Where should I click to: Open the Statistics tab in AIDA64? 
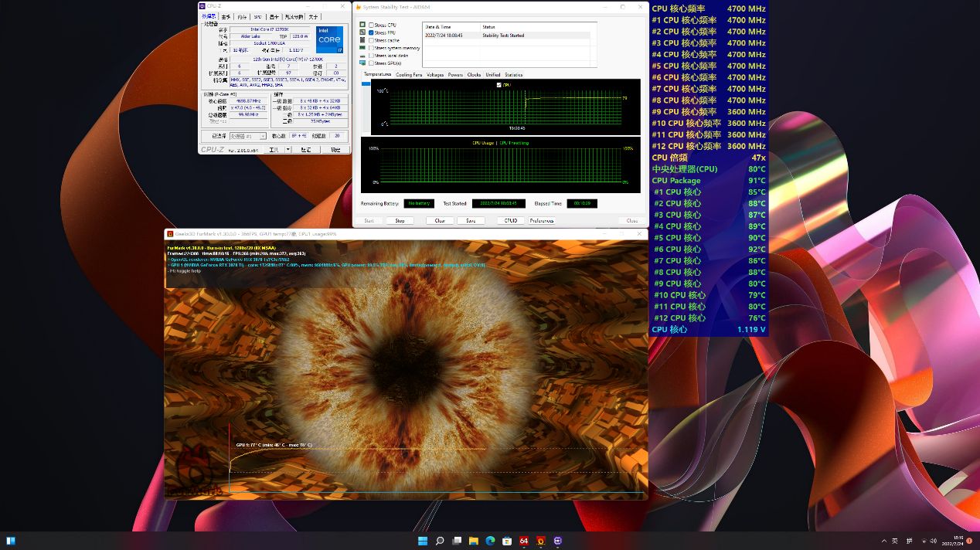513,75
